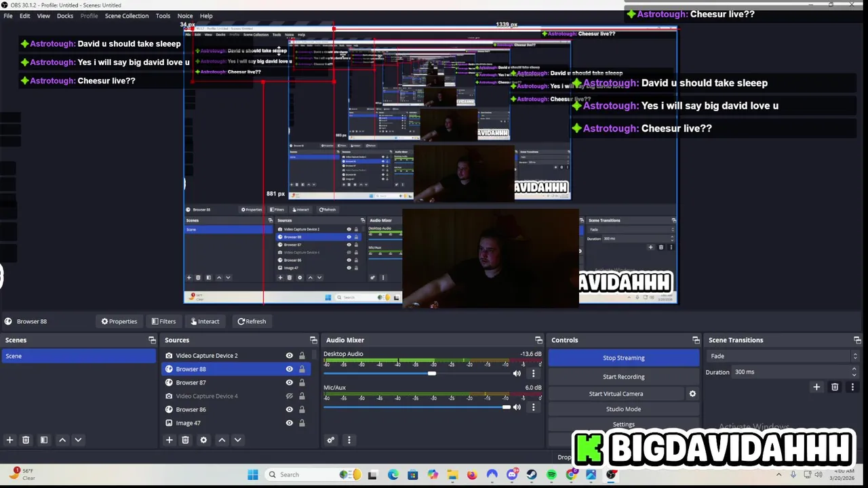Remove selected scene with trash icon

coord(26,440)
